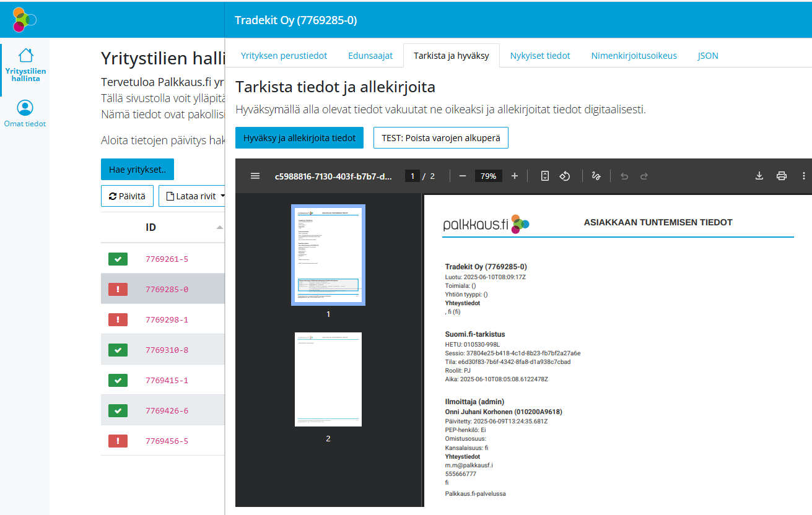
Task: Click the Palkkaus logo in header
Action: tap(25, 20)
